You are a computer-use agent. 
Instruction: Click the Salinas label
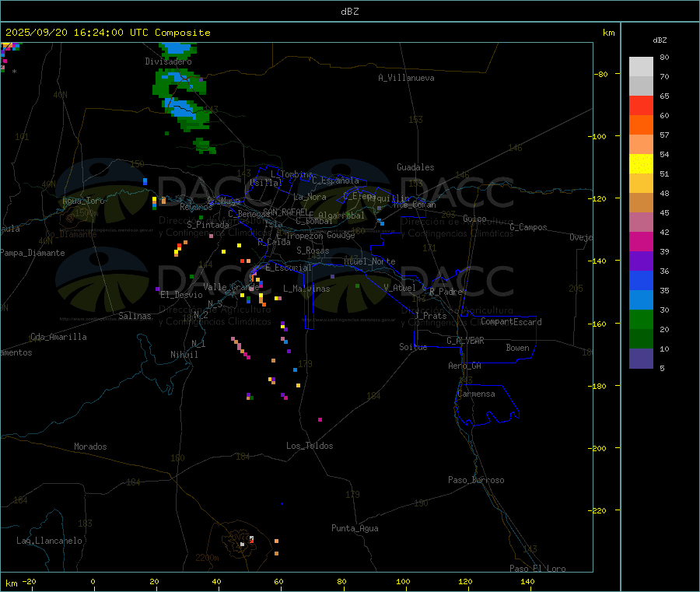(135, 316)
